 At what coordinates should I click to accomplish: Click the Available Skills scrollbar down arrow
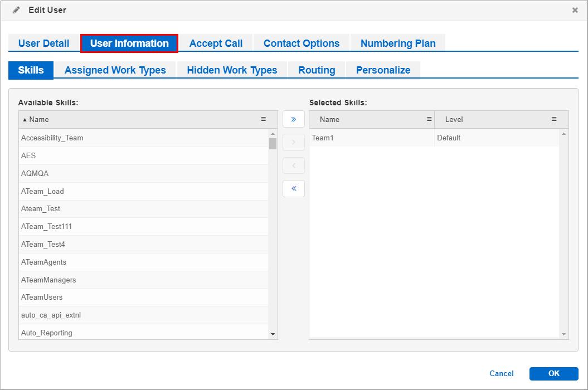(x=273, y=333)
